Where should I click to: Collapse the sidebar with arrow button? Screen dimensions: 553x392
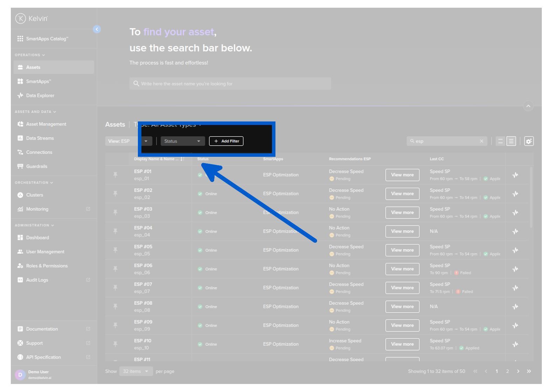pos(97,29)
